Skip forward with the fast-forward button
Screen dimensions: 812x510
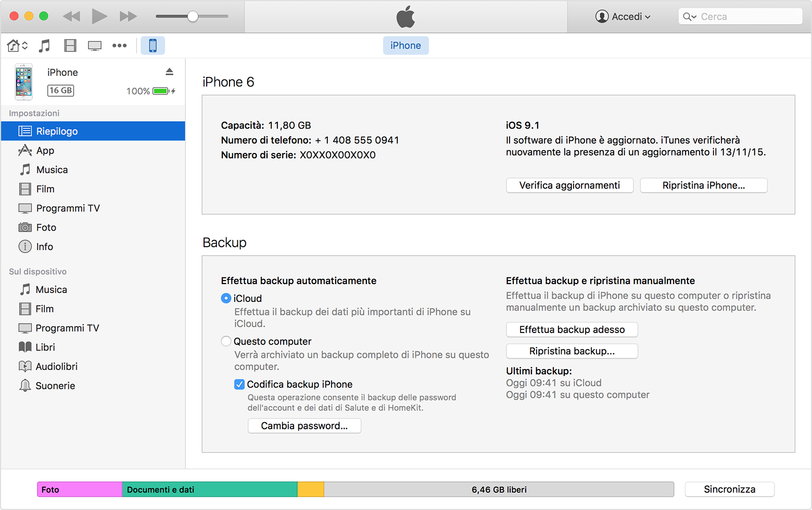[x=128, y=16]
